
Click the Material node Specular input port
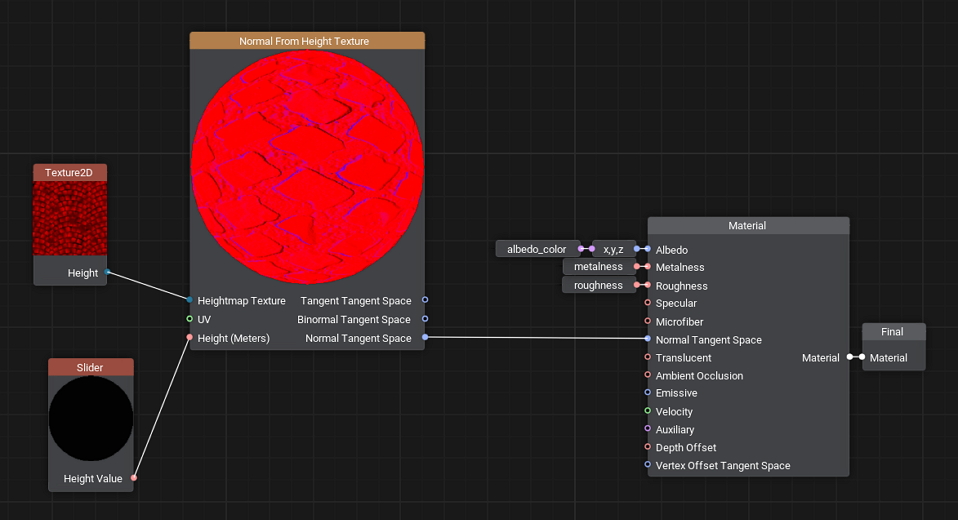click(648, 303)
